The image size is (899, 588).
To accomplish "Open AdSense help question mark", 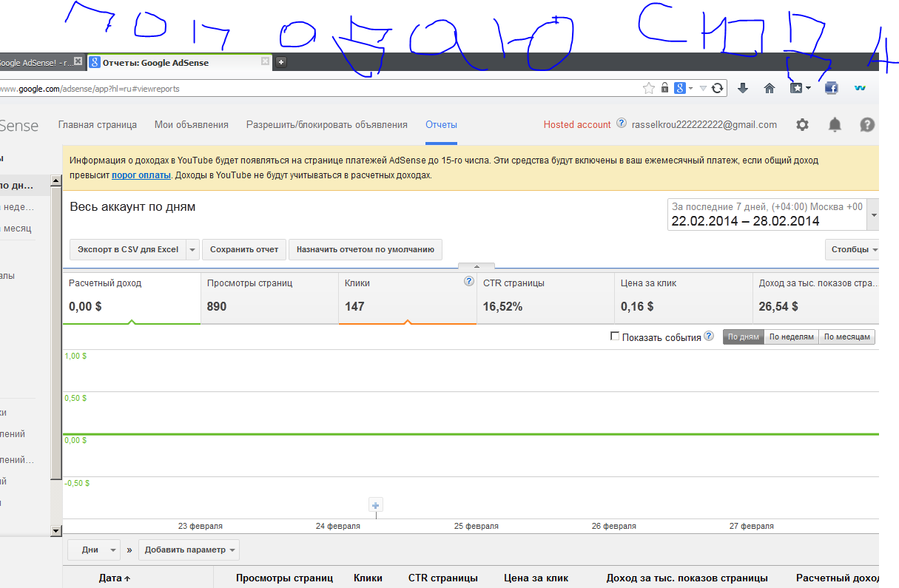I will (x=867, y=124).
